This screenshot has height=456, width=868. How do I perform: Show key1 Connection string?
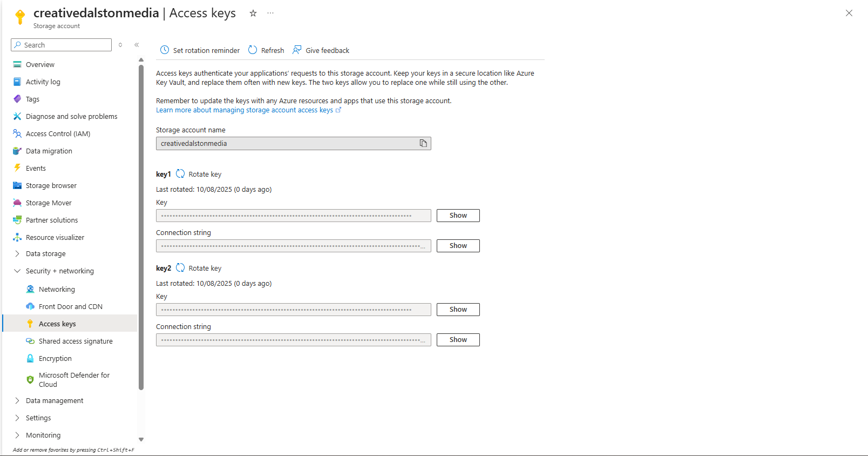click(x=458, y=246)
